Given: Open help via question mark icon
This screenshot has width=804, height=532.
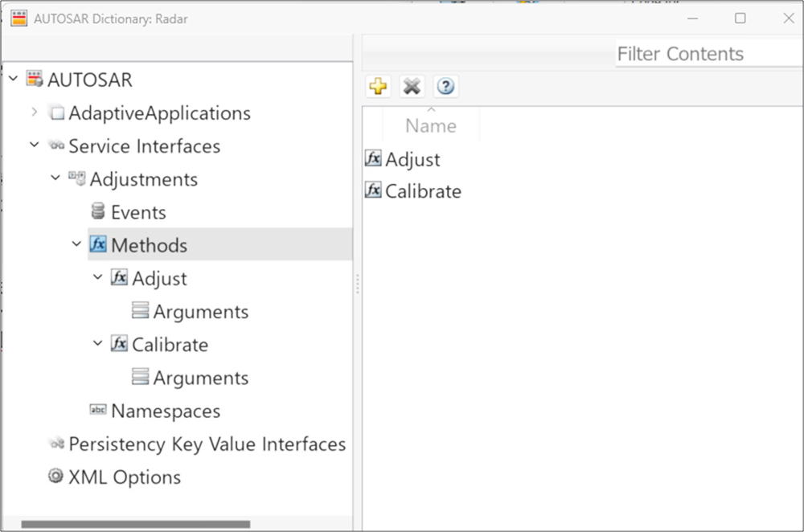Looking at the screenshot, I should tap(445, 86).
